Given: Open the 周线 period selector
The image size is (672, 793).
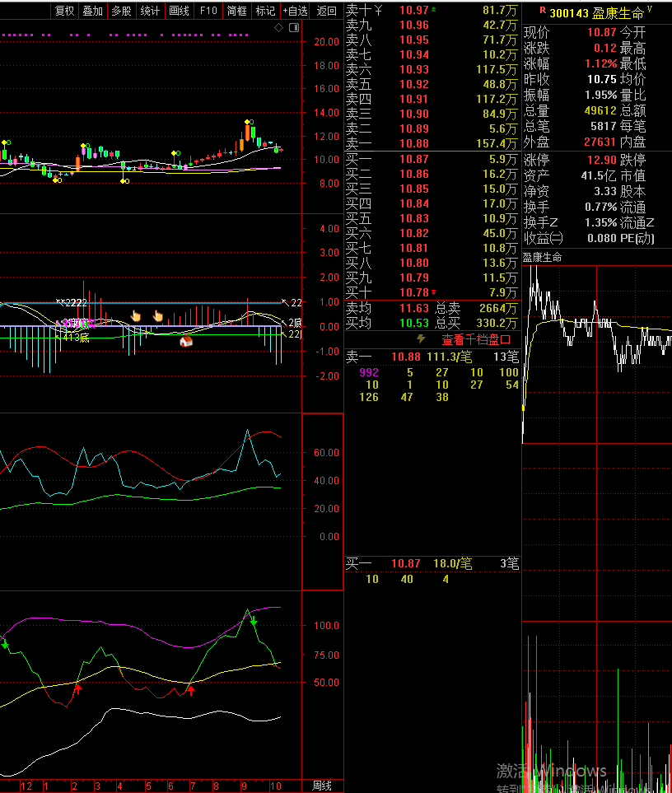Looking at the screenshot, I should 322,786.
